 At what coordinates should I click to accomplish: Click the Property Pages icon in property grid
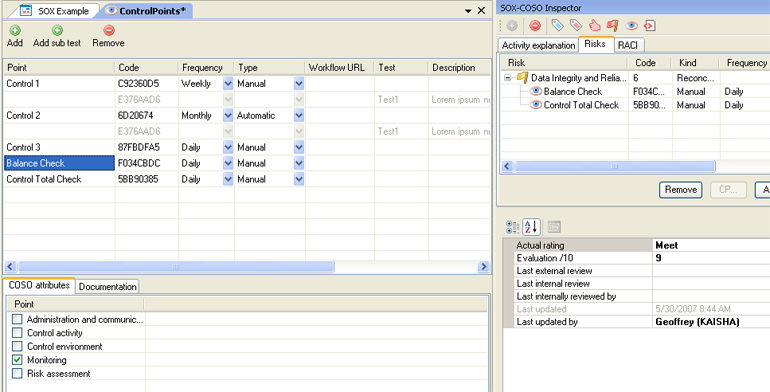(x=554, y=226)
